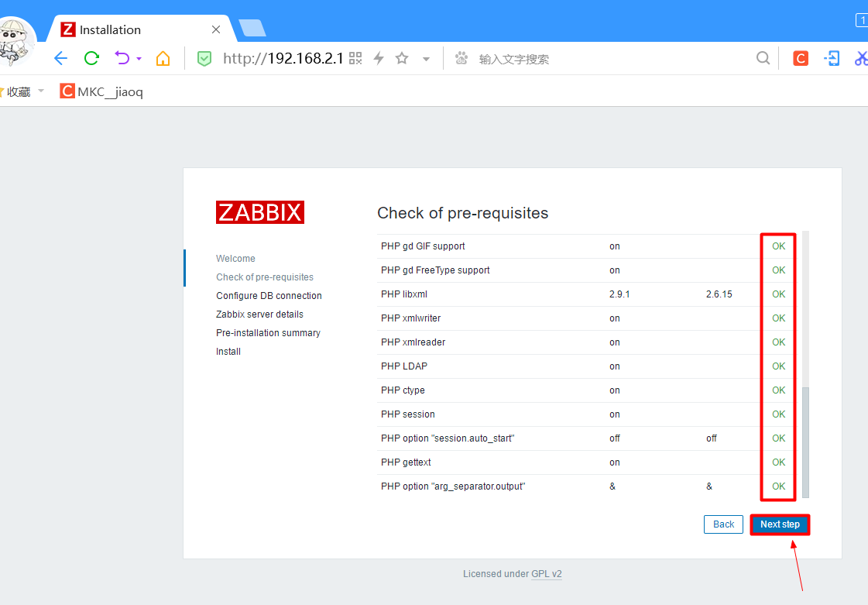Click the PHP LDAP row label
The height and width of the screenshot is (605, 868).
[404, 366]
